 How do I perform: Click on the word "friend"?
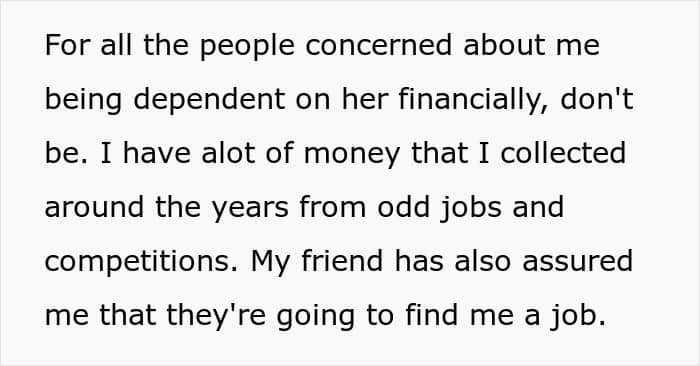[342, 261]
